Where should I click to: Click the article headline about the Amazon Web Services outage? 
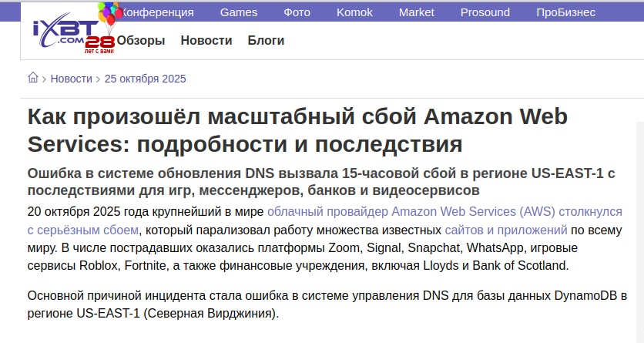point(297,130)
